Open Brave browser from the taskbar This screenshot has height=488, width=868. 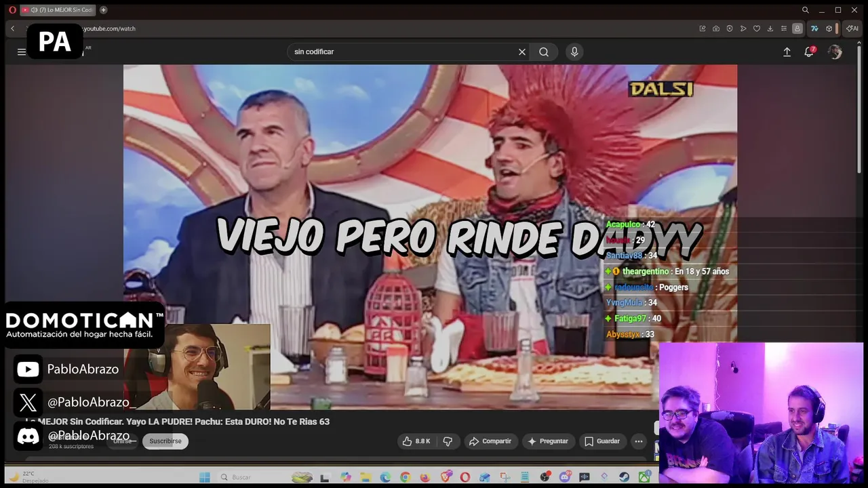446,477
